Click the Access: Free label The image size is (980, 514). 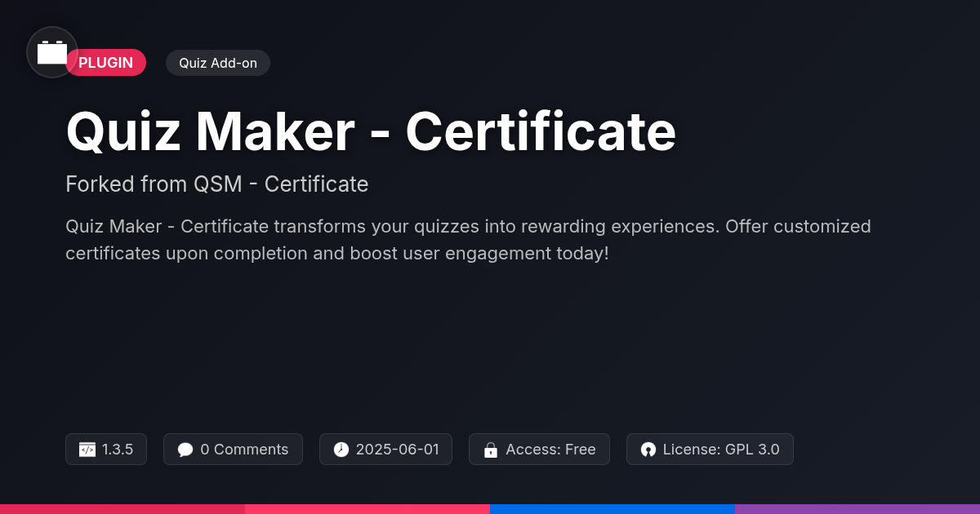click(x=550, y=450)
